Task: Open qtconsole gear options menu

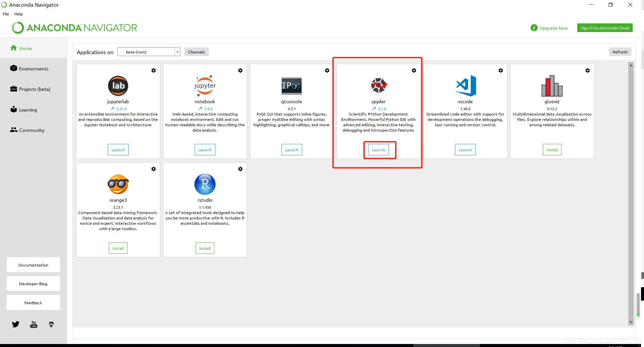Action: tap(327, 70)
